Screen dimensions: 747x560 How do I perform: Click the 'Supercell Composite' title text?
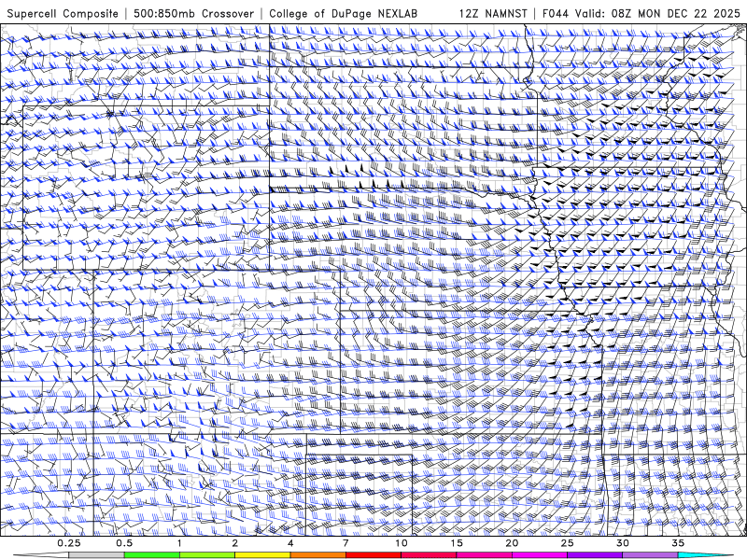coord(63,13)
